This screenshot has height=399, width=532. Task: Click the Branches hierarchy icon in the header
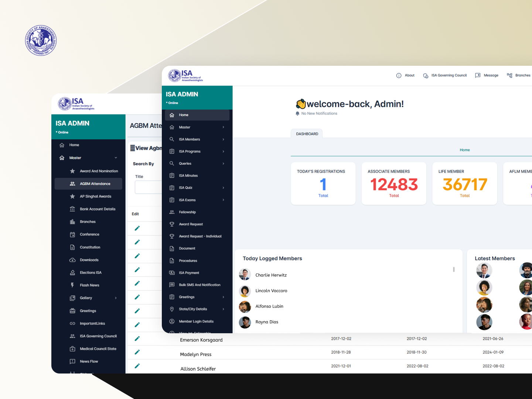(x=509, y=75)
